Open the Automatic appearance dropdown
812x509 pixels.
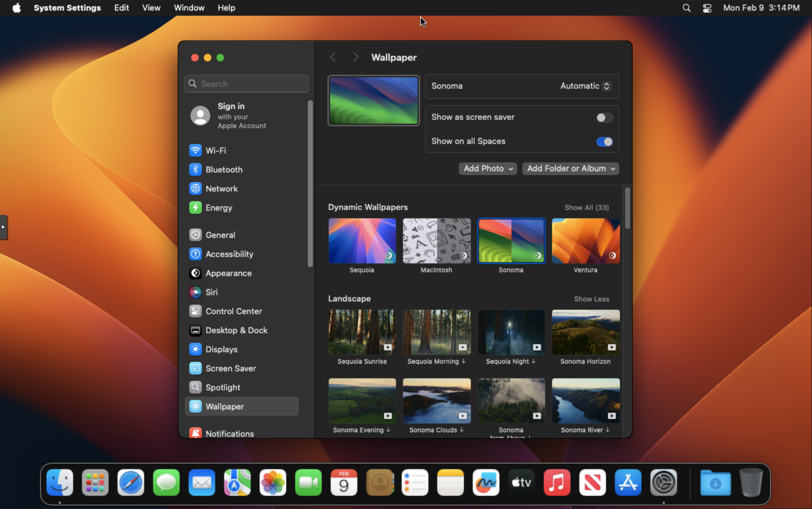coord(585,86)
